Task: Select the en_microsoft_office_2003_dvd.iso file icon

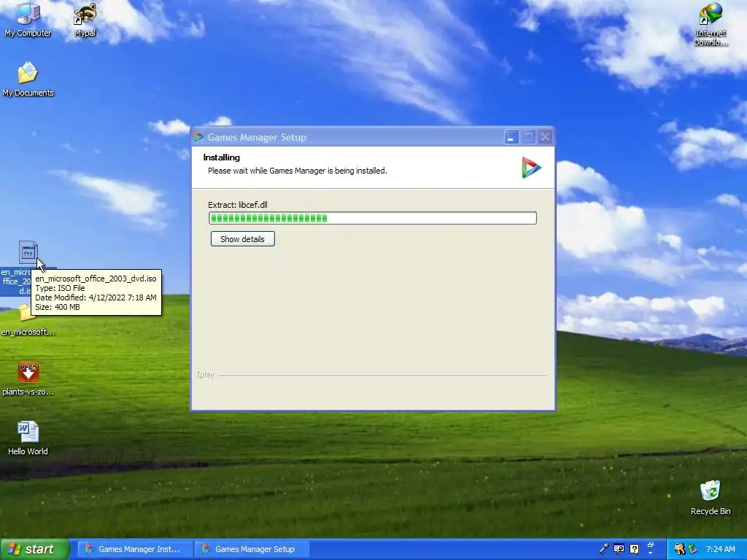Action: (28, 252)
